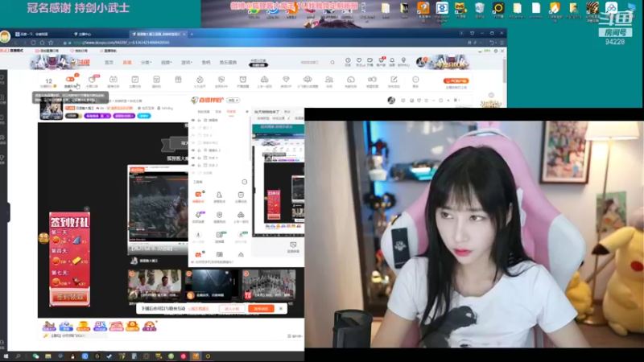Open the checklist task icon in streamer toolbar
This screenshot has height=362, width=644.
pos(134,79)
